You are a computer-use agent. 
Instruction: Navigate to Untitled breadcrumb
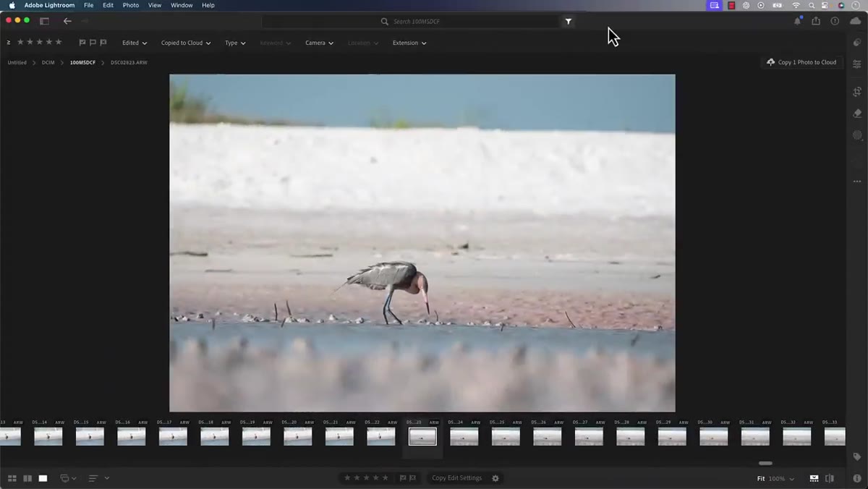(x=17, y=63)
